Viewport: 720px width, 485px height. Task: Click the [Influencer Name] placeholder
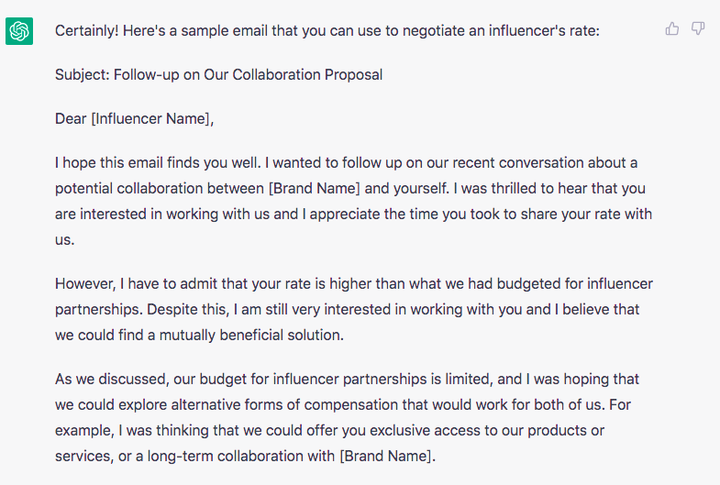tap(151, 118)
